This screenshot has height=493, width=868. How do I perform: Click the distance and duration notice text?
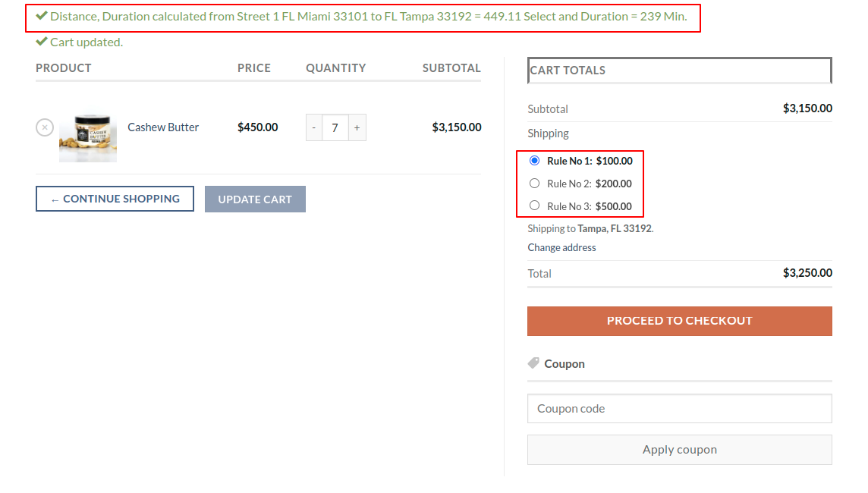[x=369, y=17]
